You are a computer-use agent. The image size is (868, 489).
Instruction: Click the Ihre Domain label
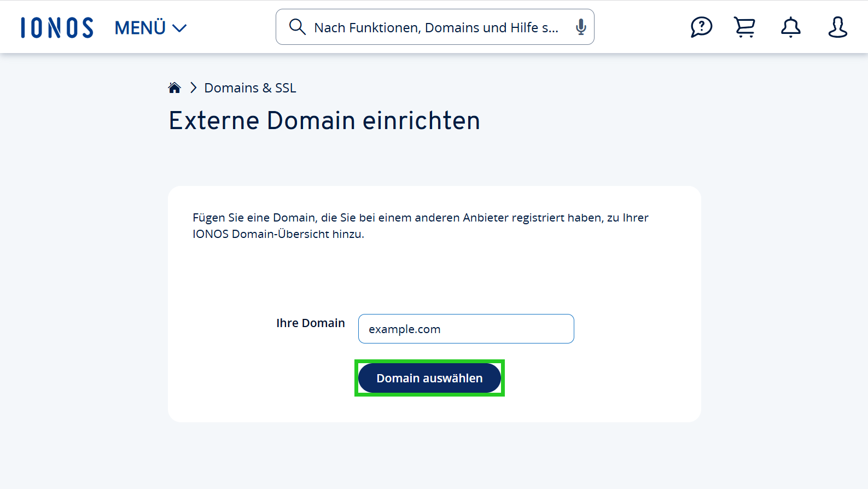coord(310,323)
